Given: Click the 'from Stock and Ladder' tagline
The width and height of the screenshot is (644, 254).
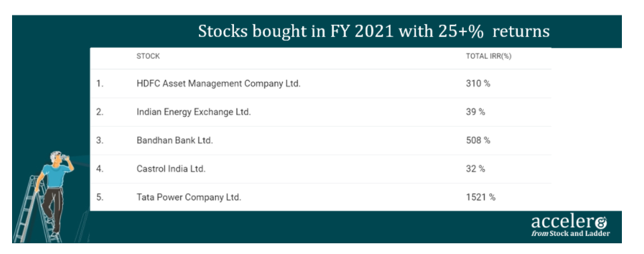Looking at the screenshot, I should [570, 233].
